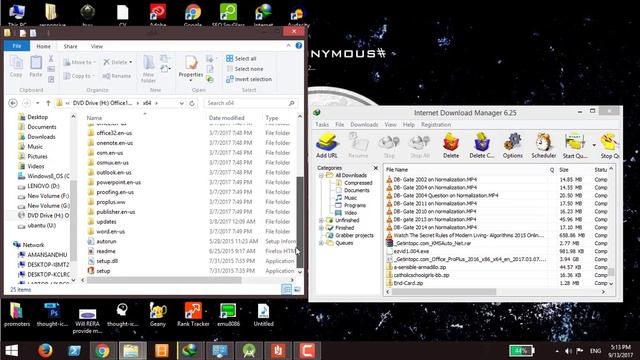Click Invert selection in Explorer ribbon
Screen dimensions: 640x360
click(x=249, y=79)
